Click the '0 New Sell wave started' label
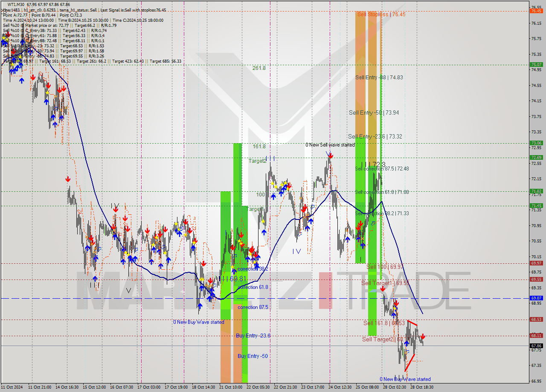Viewport: 546px width, 392px height. 330,145
